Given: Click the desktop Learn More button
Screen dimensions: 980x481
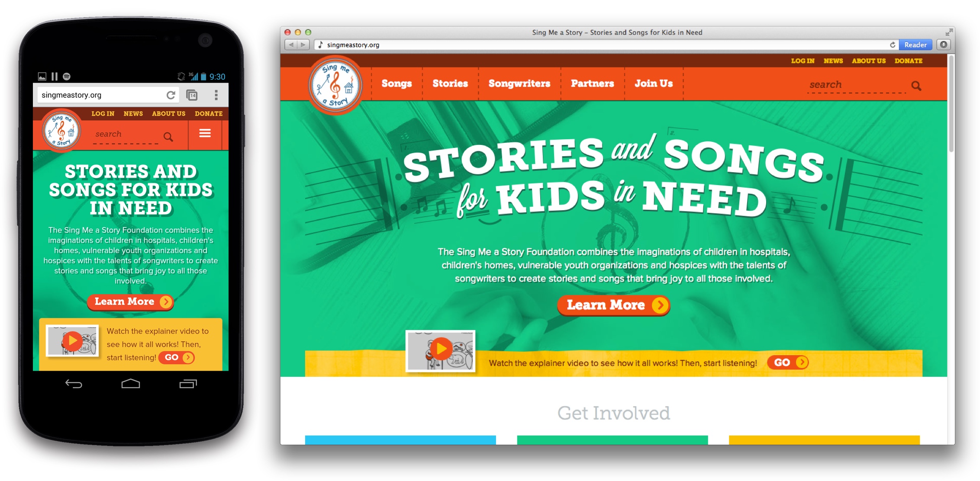Looking at the screenshot, I should 613,305.
